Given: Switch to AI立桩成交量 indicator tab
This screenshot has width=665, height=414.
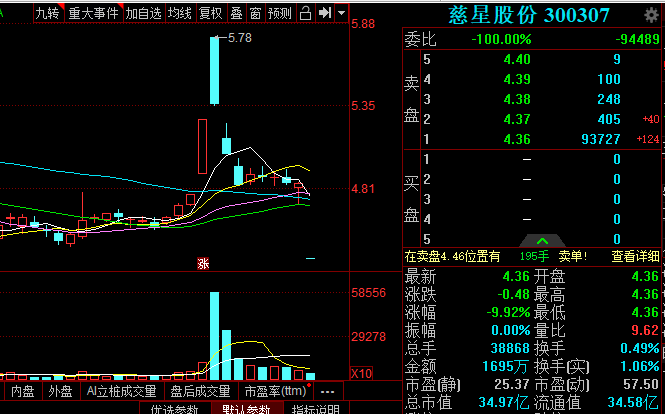Looking at the screenshot, I should coord(122,391).
